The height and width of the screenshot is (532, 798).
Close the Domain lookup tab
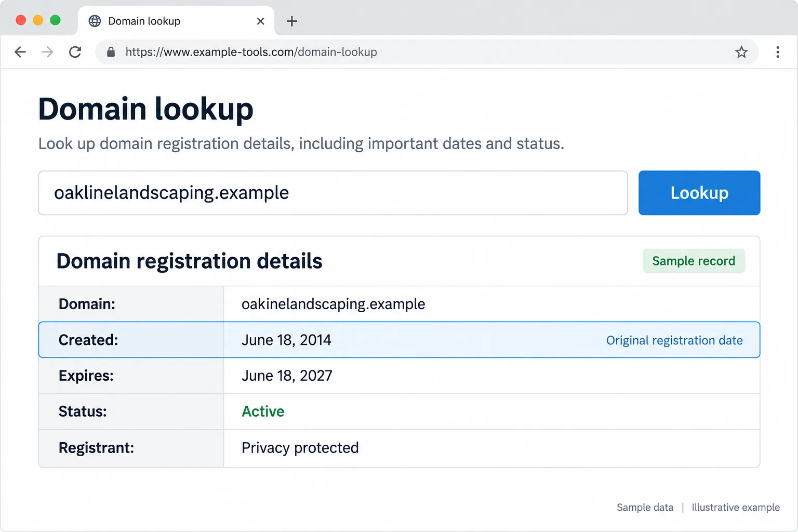(x=261, y=21)
